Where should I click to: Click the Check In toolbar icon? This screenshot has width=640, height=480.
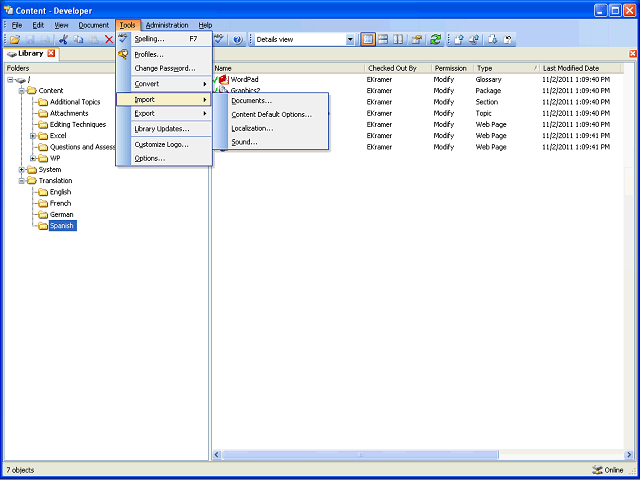[x=459, y=40]
